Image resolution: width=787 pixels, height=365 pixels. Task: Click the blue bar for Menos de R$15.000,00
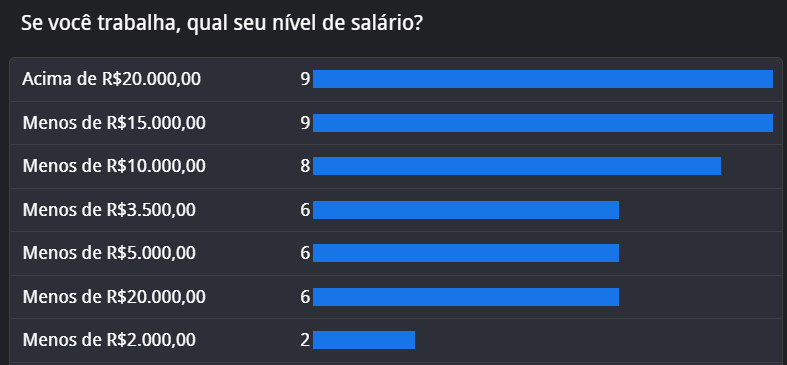pyautogui.click(x=543, y=123)
